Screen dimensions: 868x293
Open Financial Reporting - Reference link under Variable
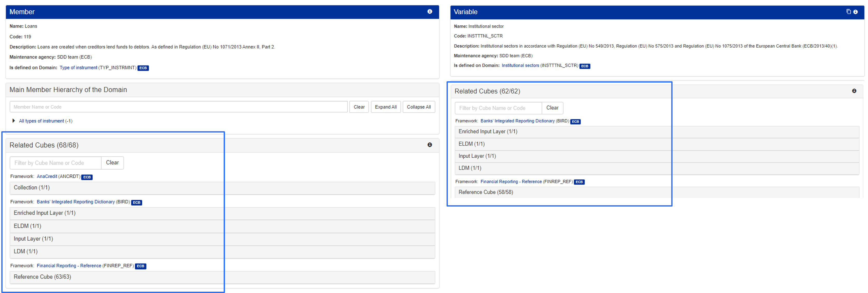coord(511,181)
